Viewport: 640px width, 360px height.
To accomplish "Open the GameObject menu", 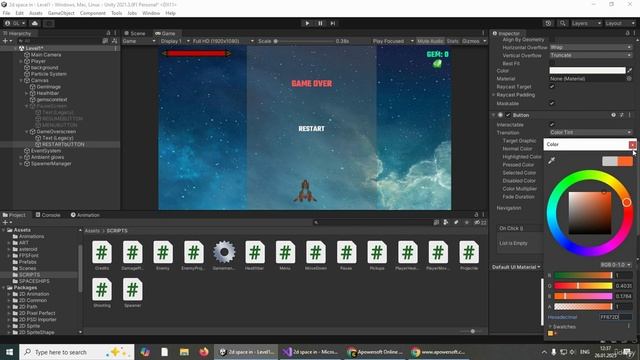I will click(x=61, y=13).
